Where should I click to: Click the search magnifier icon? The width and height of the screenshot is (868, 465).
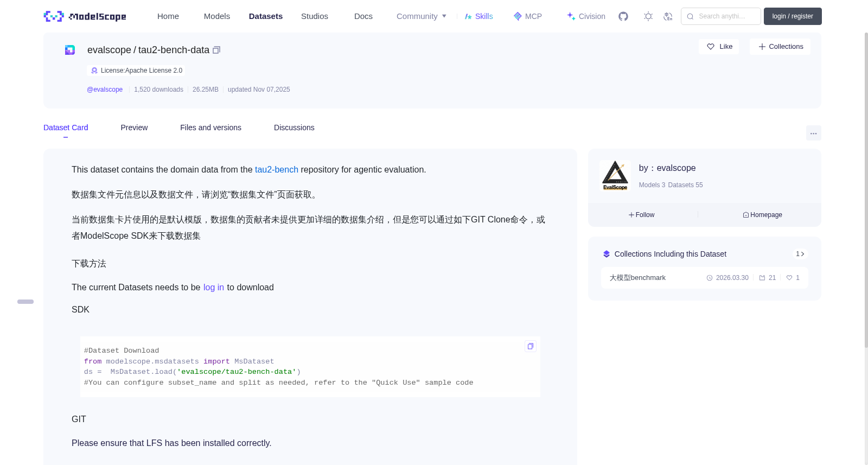pyautogui.click(x=690, y=16)
